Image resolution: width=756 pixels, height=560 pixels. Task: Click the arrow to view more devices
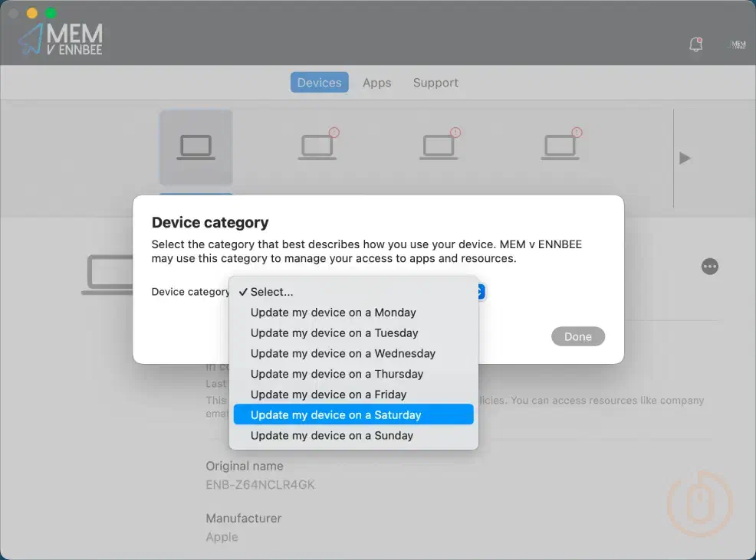pos(684,158)
